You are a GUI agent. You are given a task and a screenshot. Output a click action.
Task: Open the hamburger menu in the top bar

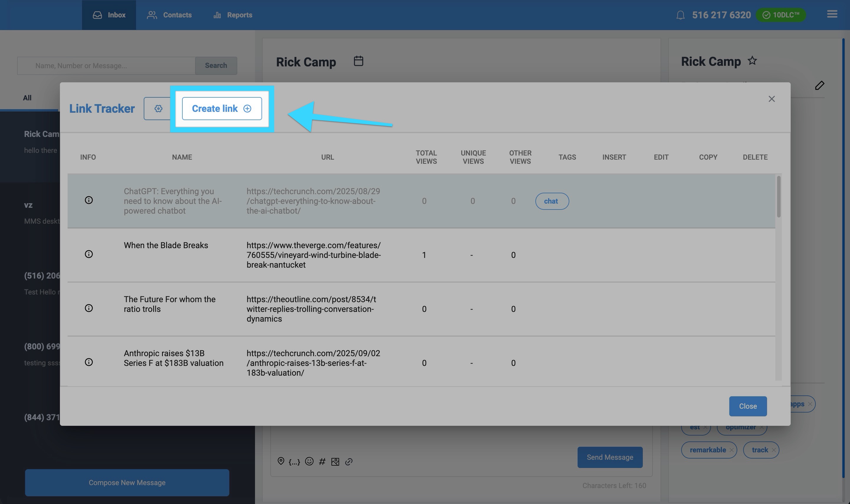tap(832, 14)
